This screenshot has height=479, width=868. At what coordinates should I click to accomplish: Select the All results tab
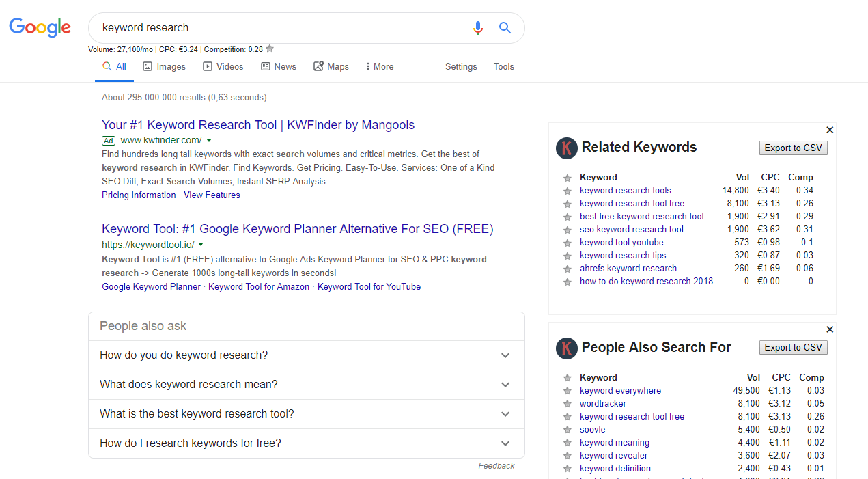(x=114, y=67)
